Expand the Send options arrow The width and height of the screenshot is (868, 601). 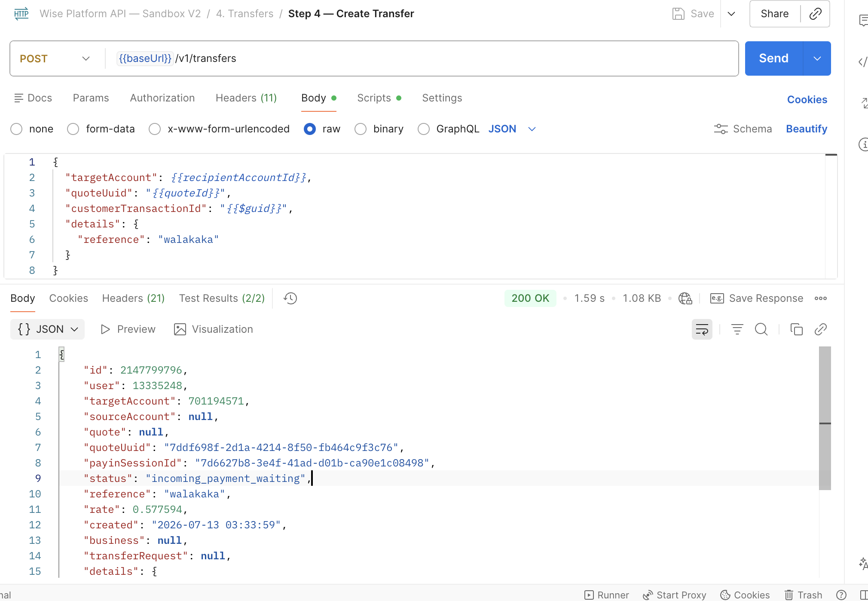[817, 58]
